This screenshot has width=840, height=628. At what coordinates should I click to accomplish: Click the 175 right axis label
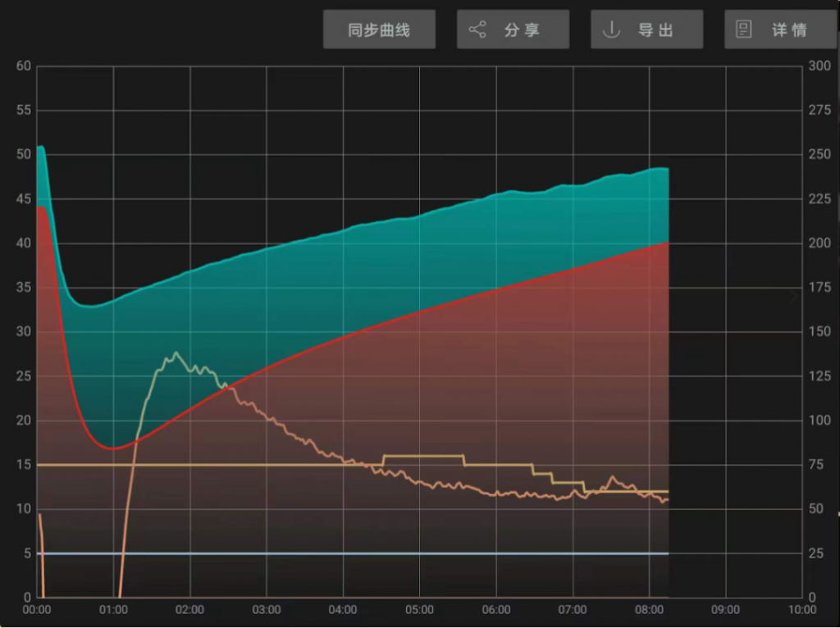[x=819, y=287]
